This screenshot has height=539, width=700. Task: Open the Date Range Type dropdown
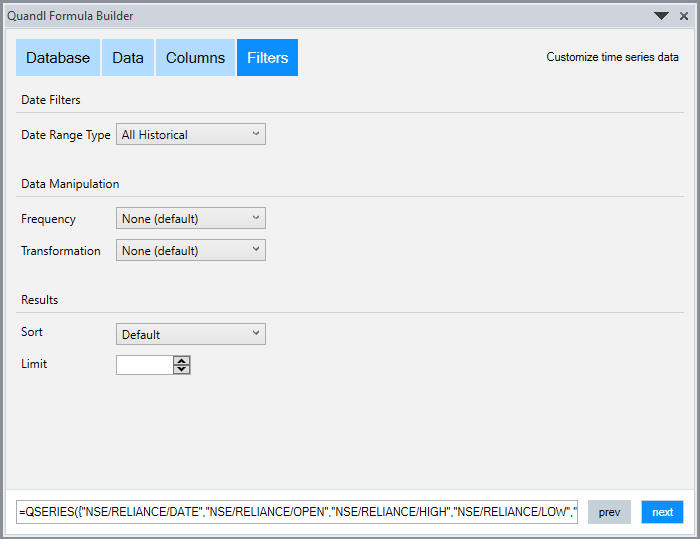[191, 134]
